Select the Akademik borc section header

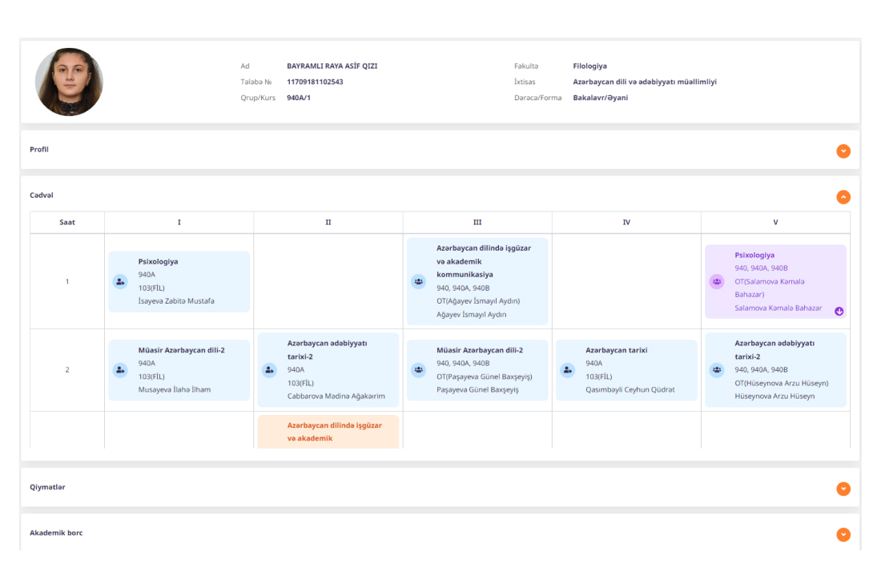click(56, 533)
